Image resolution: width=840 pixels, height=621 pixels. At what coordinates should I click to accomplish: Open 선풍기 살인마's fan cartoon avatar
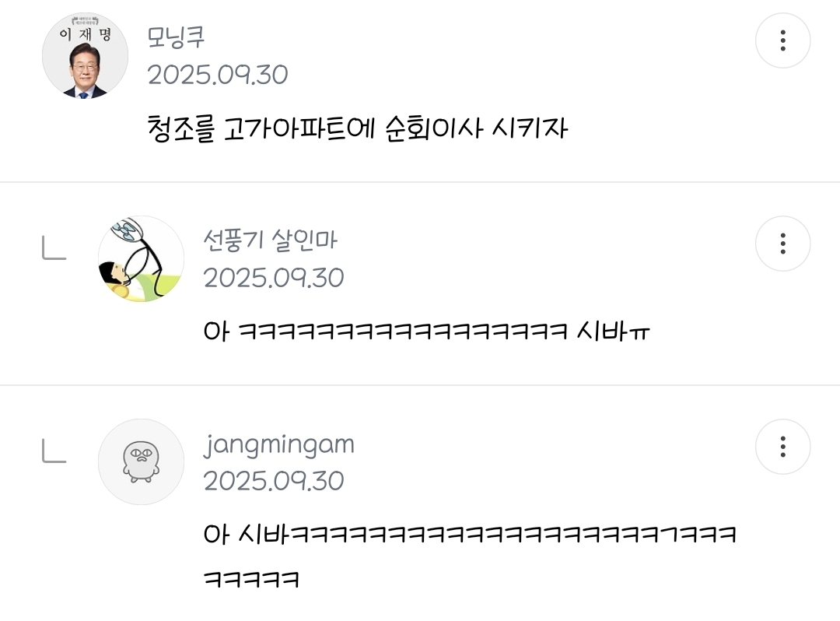(x=141, y=259)
